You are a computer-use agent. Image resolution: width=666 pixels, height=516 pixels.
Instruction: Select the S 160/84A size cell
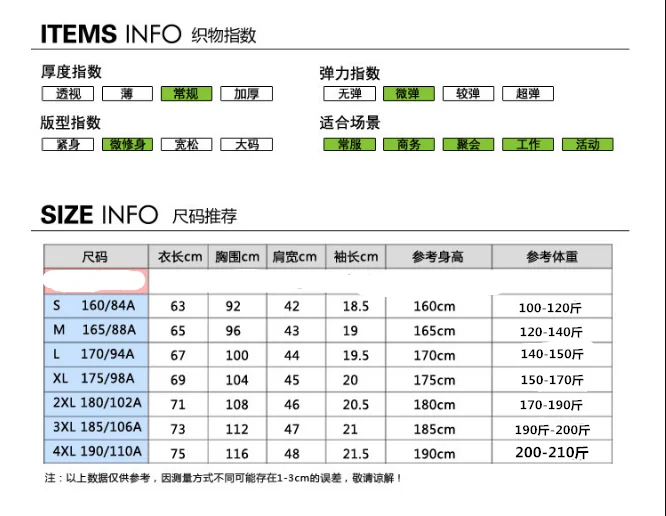click(96, 306)
